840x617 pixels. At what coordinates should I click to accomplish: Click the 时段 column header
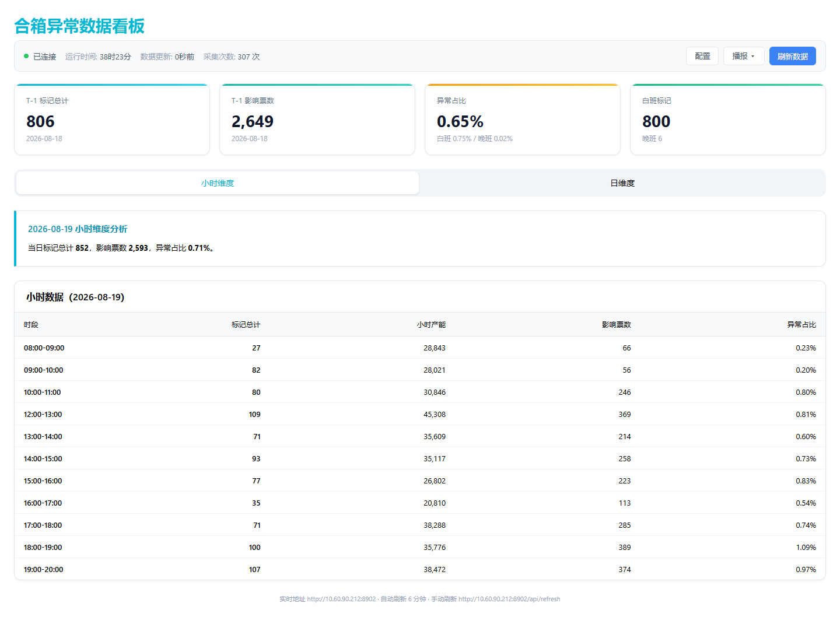31,325
